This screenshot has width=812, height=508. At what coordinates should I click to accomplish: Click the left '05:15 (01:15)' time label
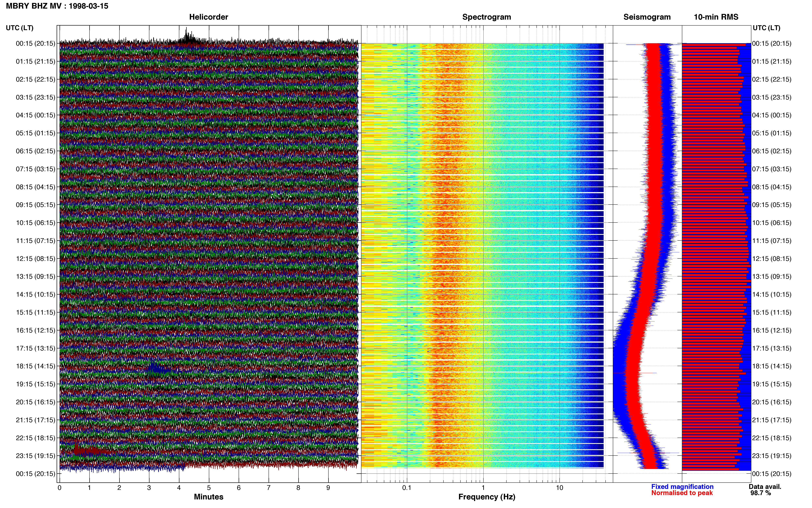point(35,133)
